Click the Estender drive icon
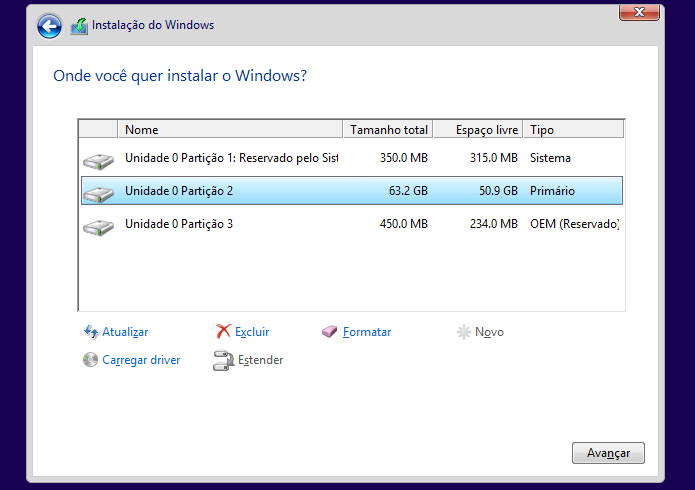 [x=223, y=361]
